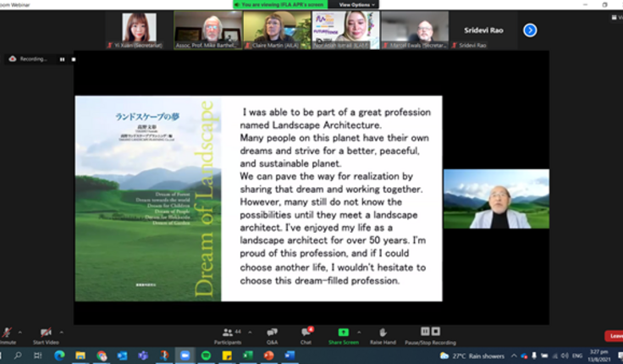Select Noriatiah Ismail video thumbnail
The height and width of the screenshot is (364, 623).
coord(345,30)
